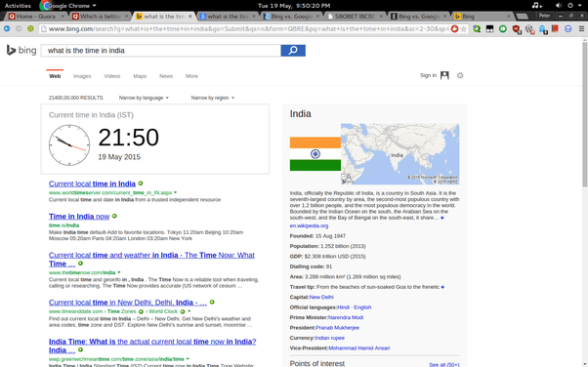This screenshot has height=367, width=588.
Task: Click the red book extension icon
Action: click(x=555, y=29)
